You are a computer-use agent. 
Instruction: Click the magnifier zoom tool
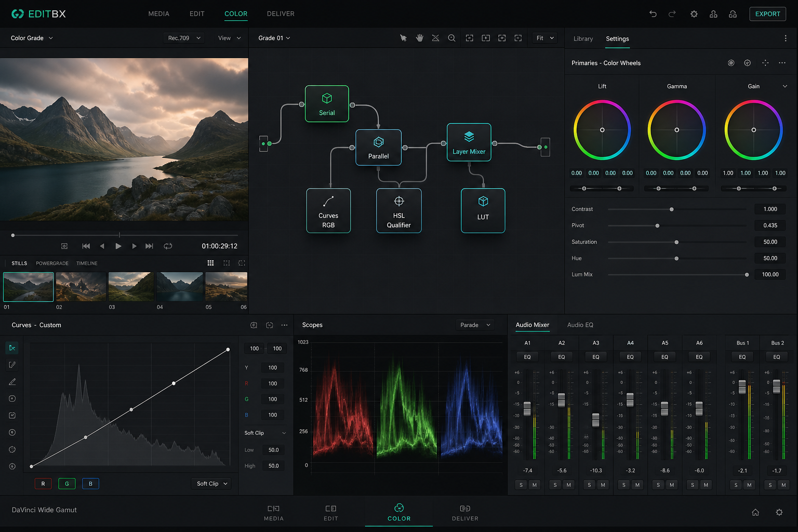[x=451, y=38]
